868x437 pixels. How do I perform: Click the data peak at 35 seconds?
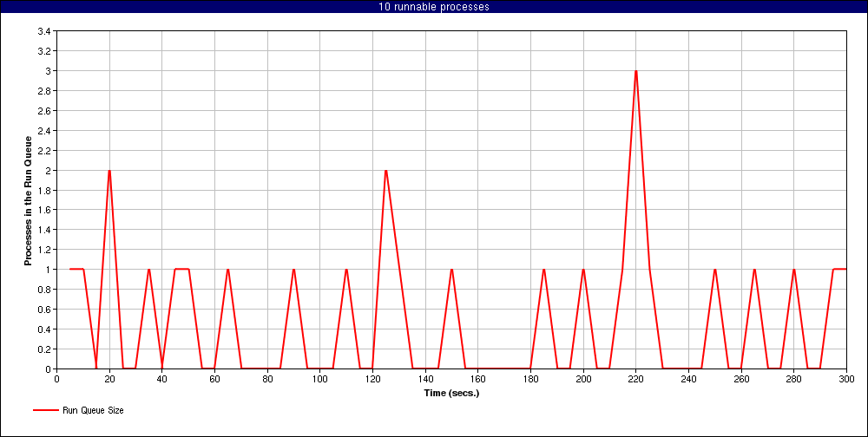click(149, 270)
